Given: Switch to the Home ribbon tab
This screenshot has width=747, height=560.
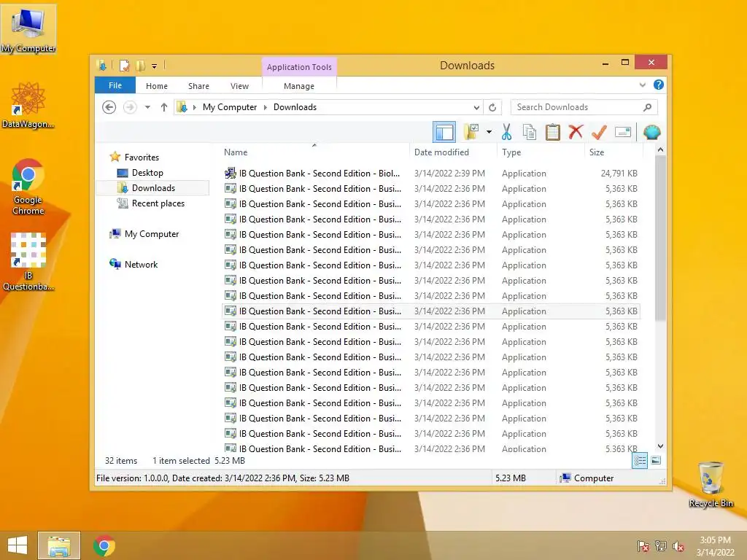Looking at the screenshot, I should (157, 86).
